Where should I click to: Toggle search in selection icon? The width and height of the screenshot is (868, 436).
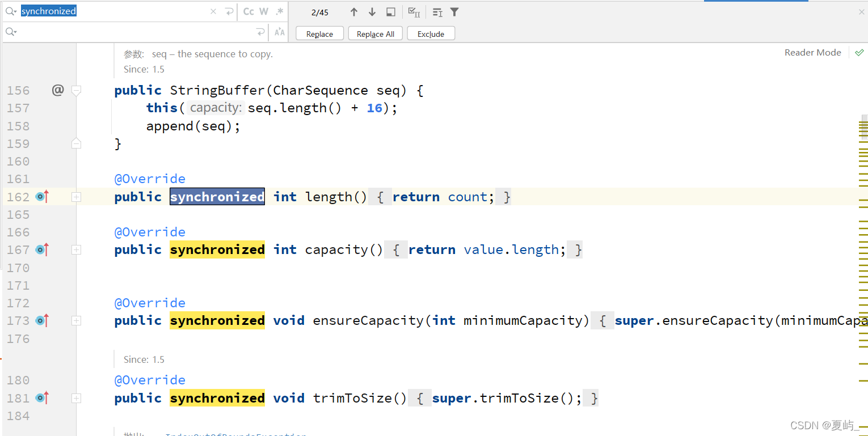[x=437, y=12]
